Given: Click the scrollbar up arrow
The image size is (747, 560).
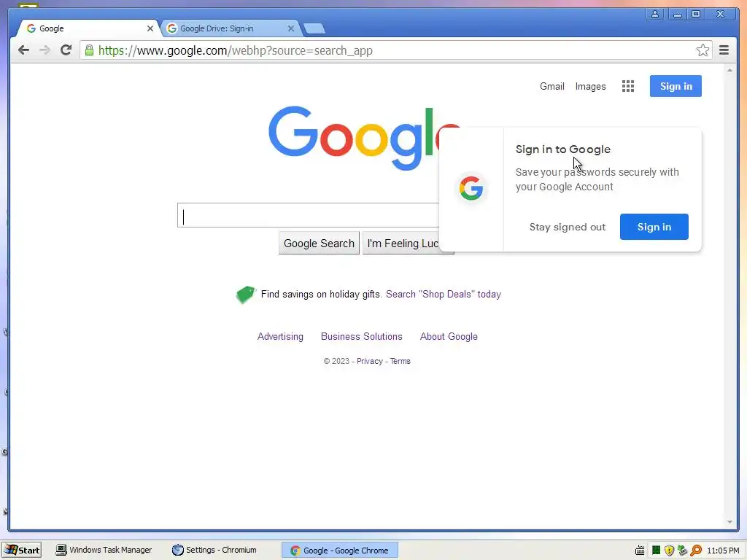Looking at the screenshot, I should pyautogui.click(x=729, y=70).
